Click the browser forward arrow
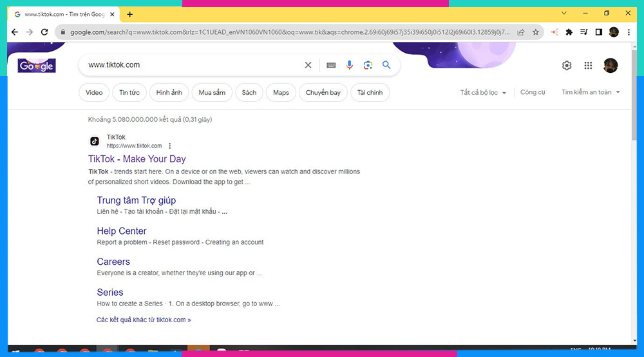This screenshot has width=644, height=357. pos(30,32)
